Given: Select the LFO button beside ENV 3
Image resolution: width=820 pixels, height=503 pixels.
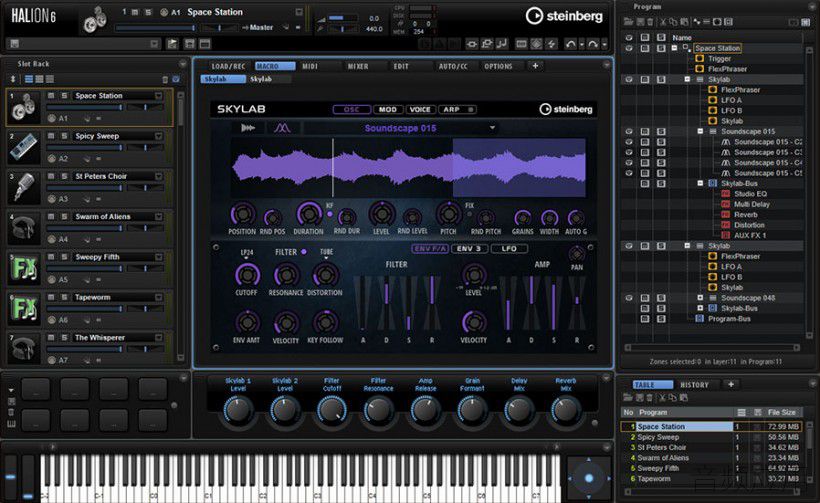Looking at the screenshot, I should click(509, 249).
